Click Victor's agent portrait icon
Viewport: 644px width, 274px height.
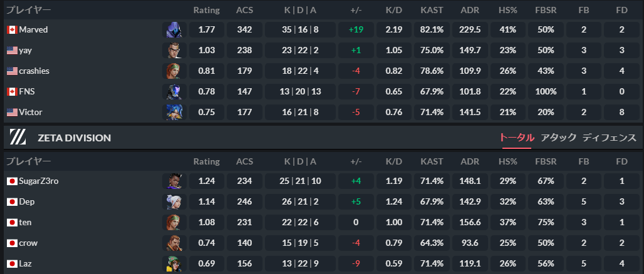(x=172, y=113)
